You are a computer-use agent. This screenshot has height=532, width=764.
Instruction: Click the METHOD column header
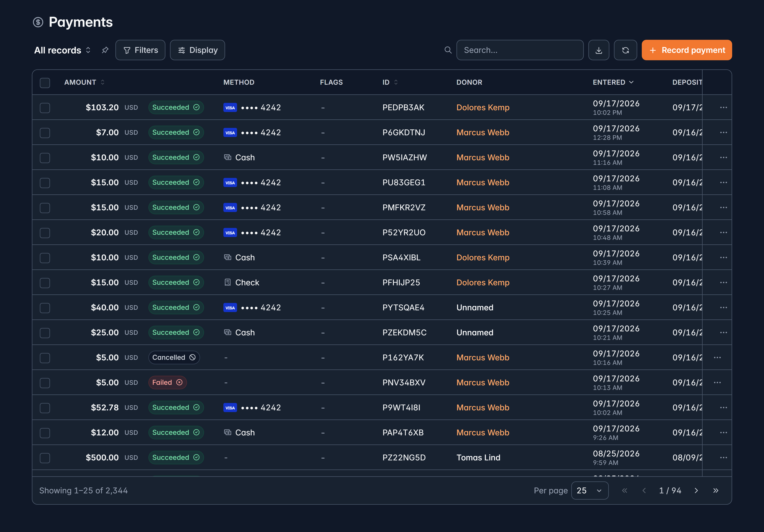click(x=239, y=82)
